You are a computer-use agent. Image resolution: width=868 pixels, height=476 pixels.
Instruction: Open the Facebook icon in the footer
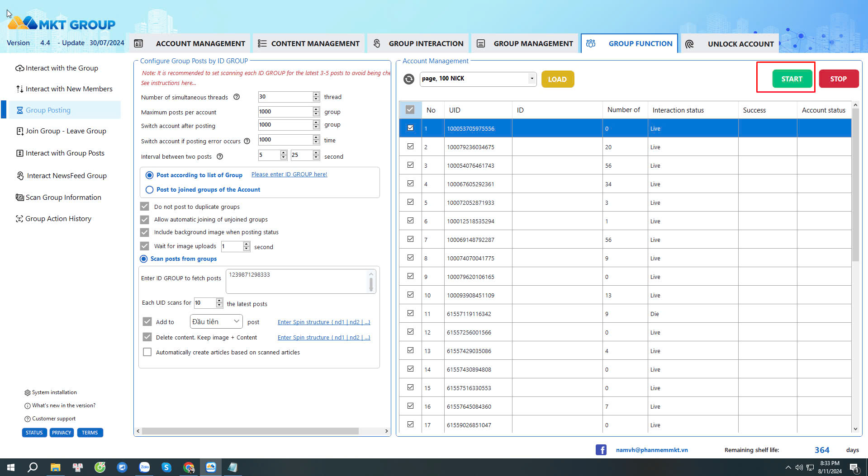[x=601, y=450]
